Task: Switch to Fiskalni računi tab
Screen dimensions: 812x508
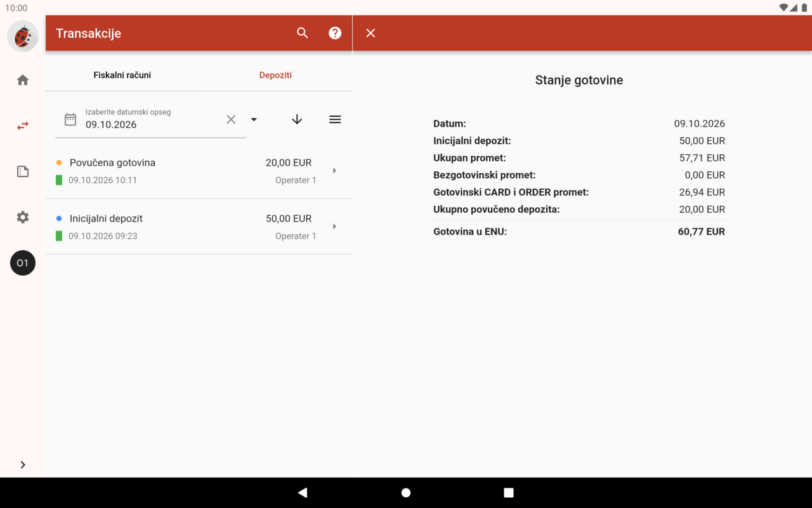Action: pos(122,75)
